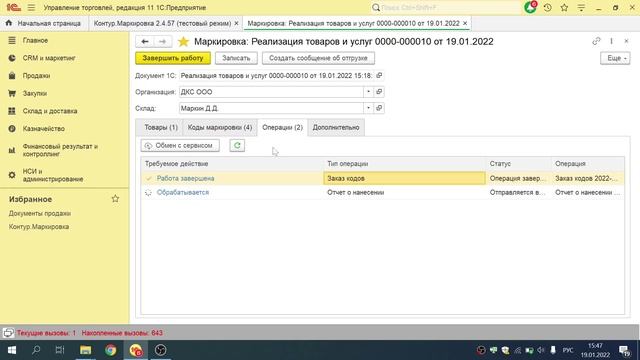Click the Завершить работу button
This screenshot has width=640, height=360.
(173, 58)
